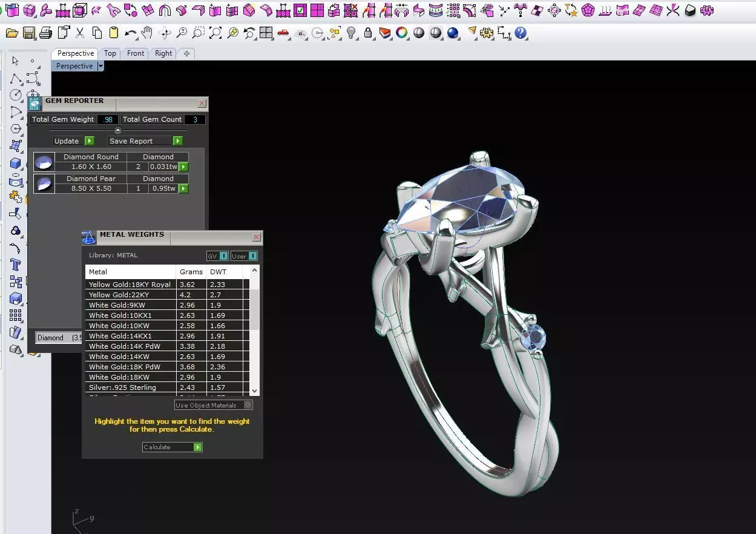This screenshot has height=534, width=756.
Task: Switch to the Front viewport tab
Action: [x=136, y=53]
